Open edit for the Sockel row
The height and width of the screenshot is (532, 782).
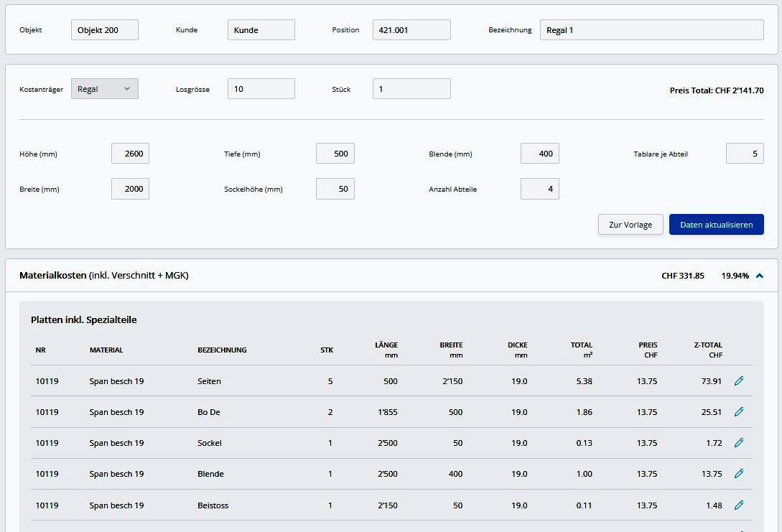pyautogui.click(x=739, y=443)
